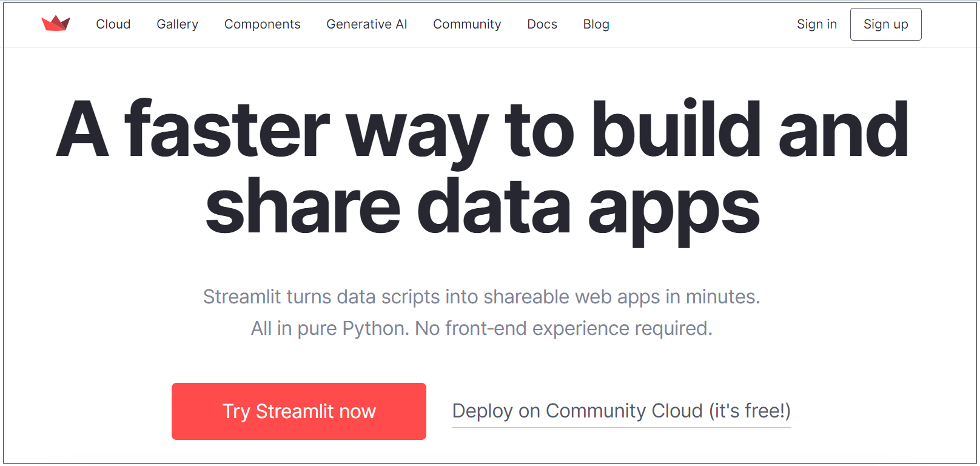Open the Cloud menu item
This screenshot has width=980, height=466.
(x=113, y=24)
